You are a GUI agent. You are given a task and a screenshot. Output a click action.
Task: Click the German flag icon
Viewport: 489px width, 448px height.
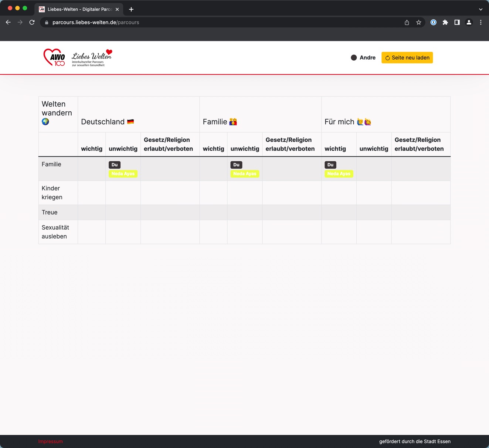(x=130, y=122)
